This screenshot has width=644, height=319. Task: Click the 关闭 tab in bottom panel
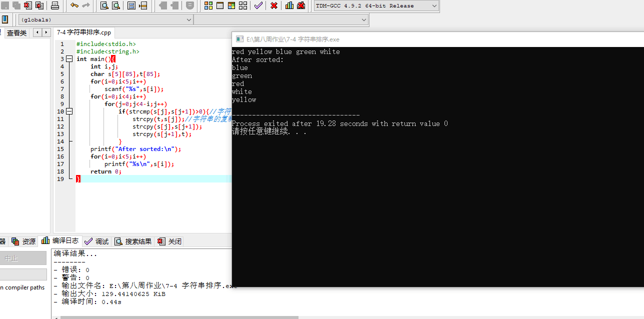pos(169,241)
